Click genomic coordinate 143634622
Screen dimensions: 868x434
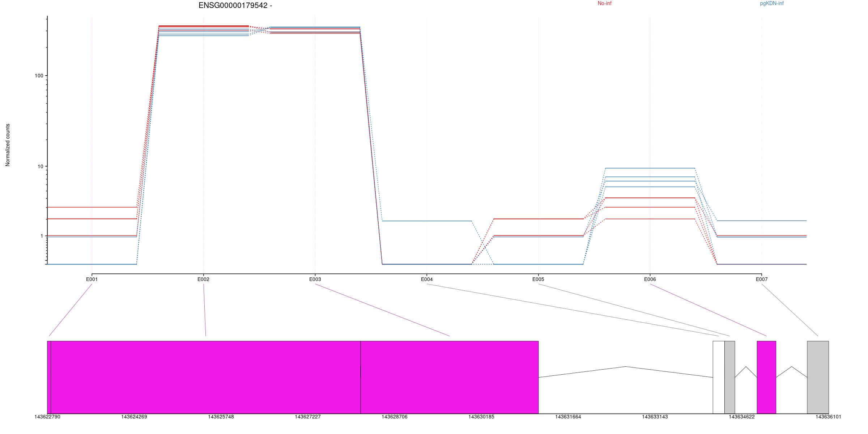click(742, 417)
